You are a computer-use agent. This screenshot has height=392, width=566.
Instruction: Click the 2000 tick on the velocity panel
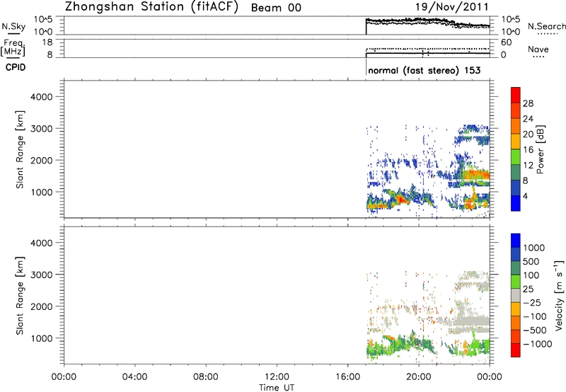coord(42,306)
